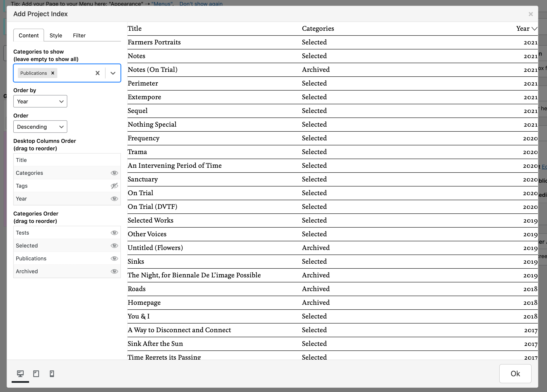Click the Don't show again link
547x392 pixels.
point(201,4)
